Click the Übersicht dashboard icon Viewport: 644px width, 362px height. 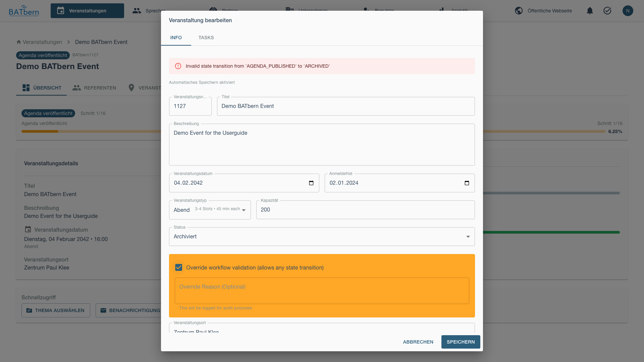coord(26,88)
